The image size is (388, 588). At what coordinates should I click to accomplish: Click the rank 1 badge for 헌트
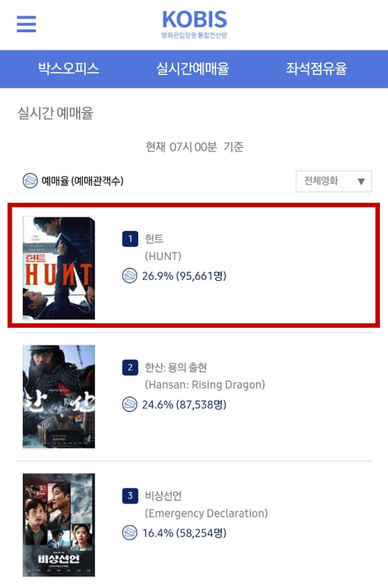click(130, 239)
